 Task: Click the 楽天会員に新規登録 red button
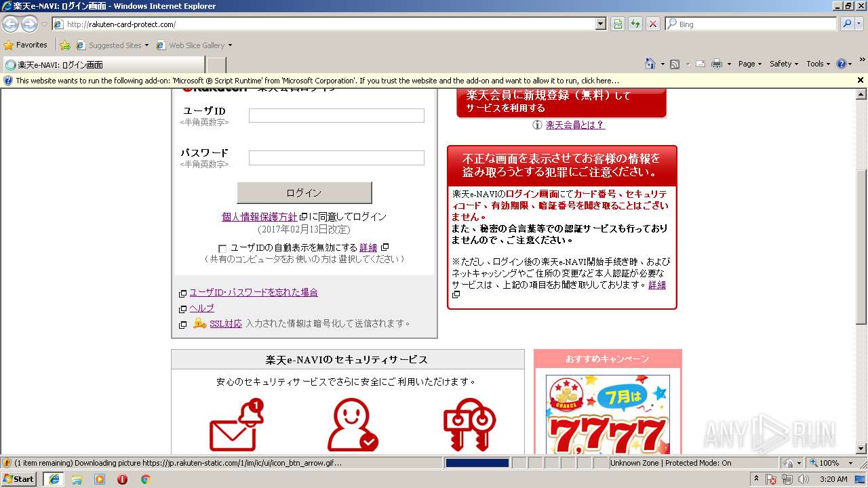[x=561, y=102]
